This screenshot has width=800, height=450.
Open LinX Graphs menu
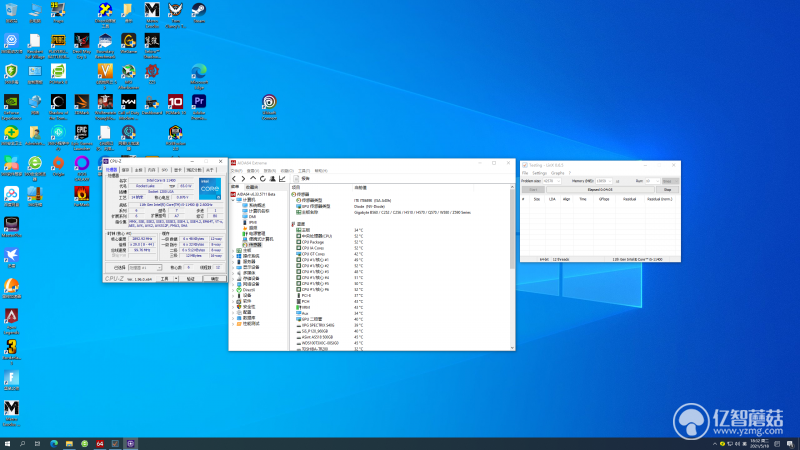click(x=558, y=173)
